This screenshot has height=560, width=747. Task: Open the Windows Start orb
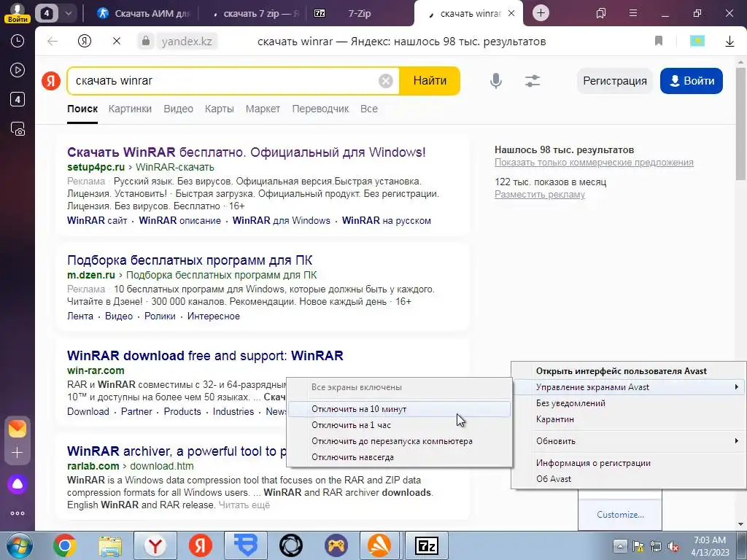(x=19, y=545)
